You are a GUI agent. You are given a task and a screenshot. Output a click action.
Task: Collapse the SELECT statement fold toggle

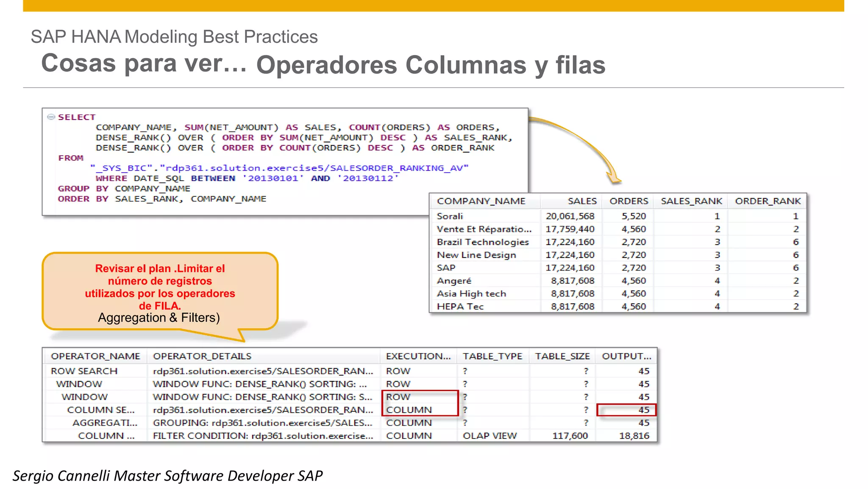click(51, 117)
